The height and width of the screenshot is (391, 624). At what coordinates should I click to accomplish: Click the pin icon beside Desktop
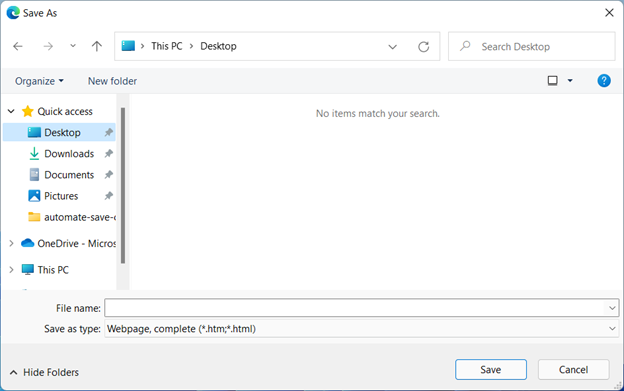[x=109, y=132]
